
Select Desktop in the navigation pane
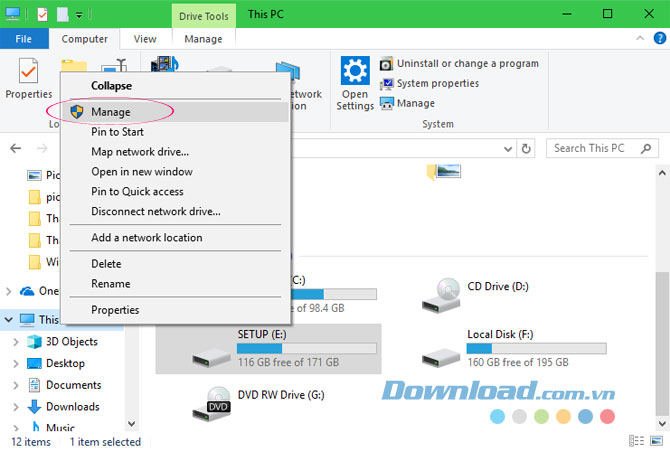pyautogui.click(x=65, y=364)
